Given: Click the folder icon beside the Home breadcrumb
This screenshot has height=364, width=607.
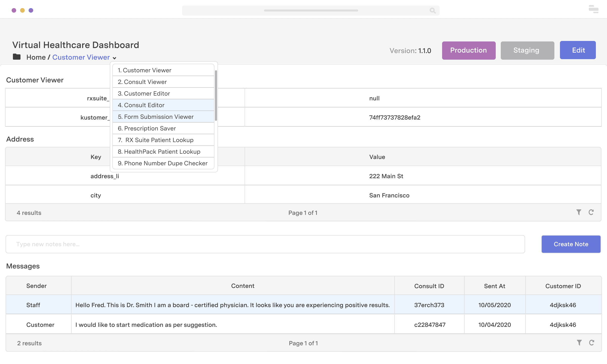Looking at the screenshot, I should coord(17,57).
